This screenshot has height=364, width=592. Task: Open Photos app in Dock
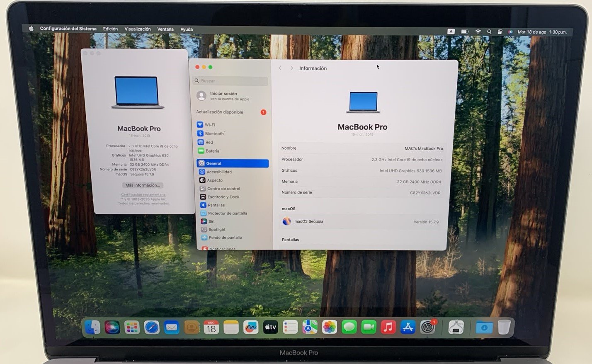click(330, 328)
